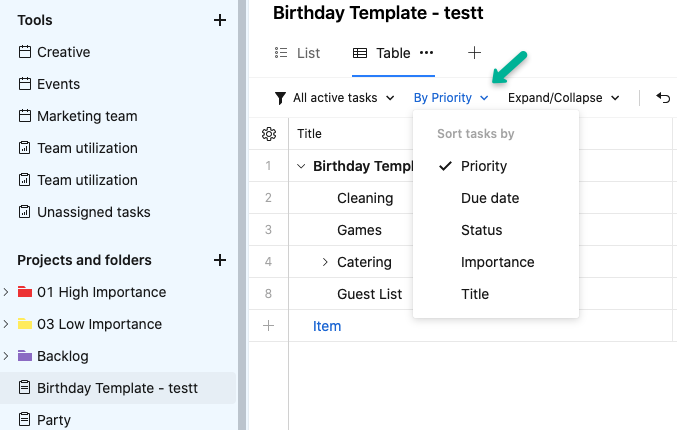
Task: Sort tasks by Status
Action: tap(482, 230)
